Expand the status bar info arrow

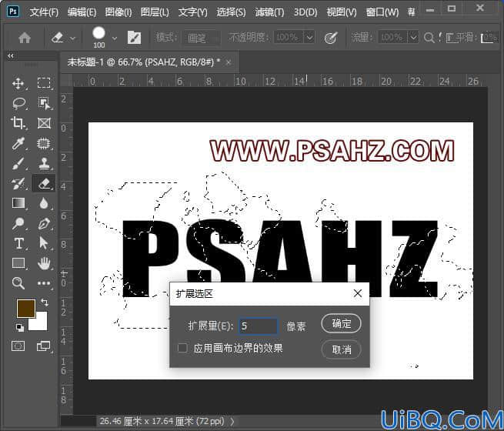tap(232, 421)
